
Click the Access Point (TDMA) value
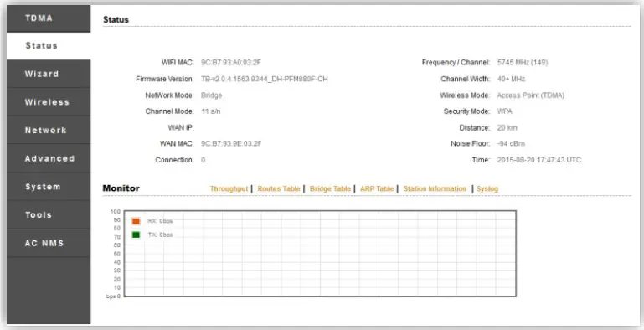pyautogui.click(x=531, y=95)
